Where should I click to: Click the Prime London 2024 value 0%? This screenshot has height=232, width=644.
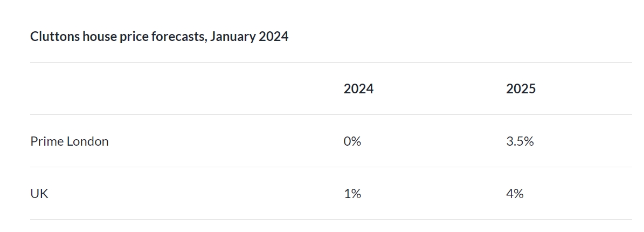pos(352,141)
